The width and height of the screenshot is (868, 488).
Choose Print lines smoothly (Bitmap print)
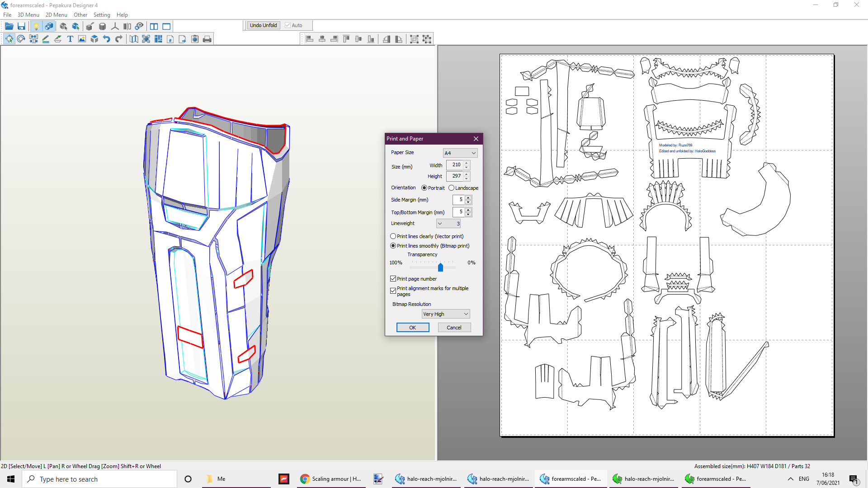click(x=393, y=246)
